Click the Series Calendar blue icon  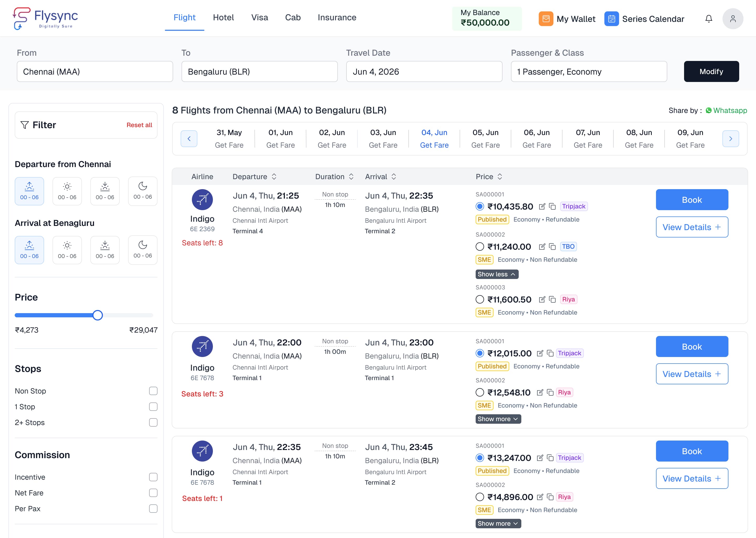pos(611,19)
